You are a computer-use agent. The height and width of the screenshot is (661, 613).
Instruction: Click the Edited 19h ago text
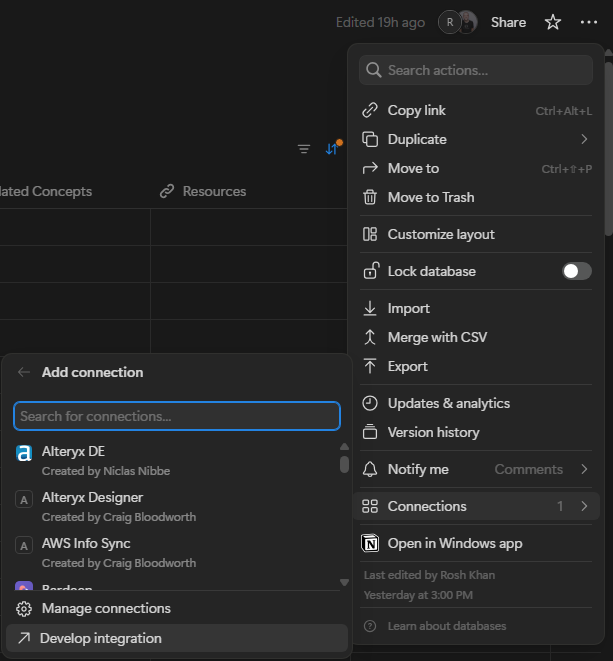point(380,22)
